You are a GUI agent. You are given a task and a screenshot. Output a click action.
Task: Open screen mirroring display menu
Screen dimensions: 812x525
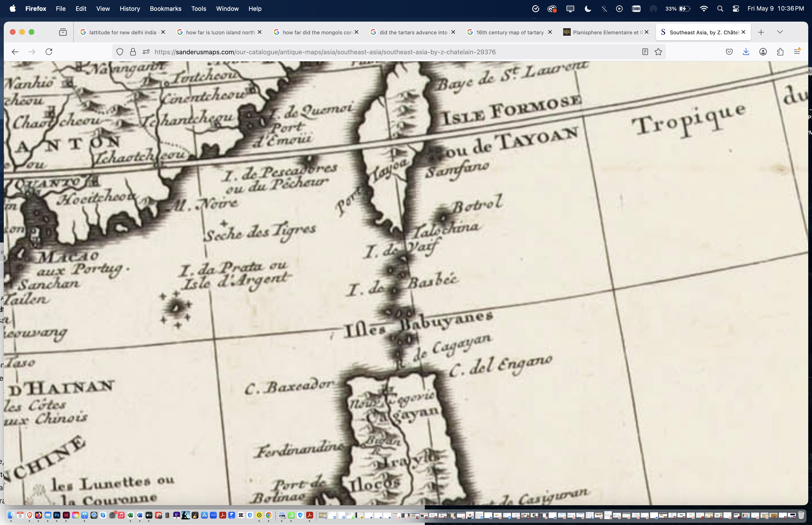(x=570, y=8)
